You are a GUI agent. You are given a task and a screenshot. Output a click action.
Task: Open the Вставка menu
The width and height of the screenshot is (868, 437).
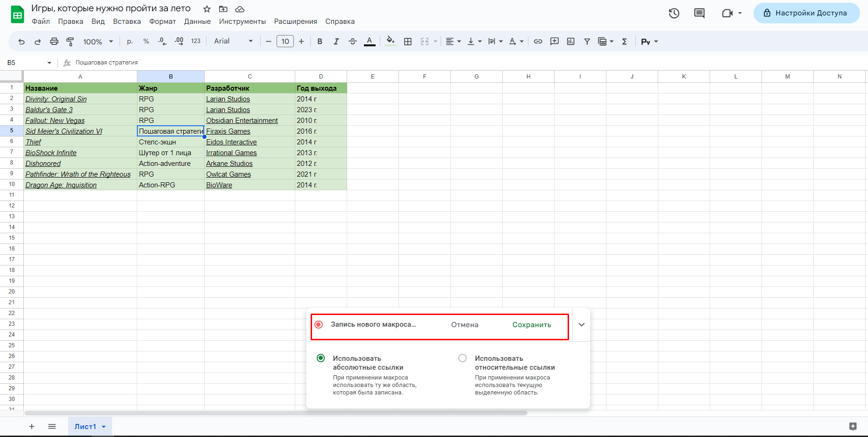click(127, 21)
